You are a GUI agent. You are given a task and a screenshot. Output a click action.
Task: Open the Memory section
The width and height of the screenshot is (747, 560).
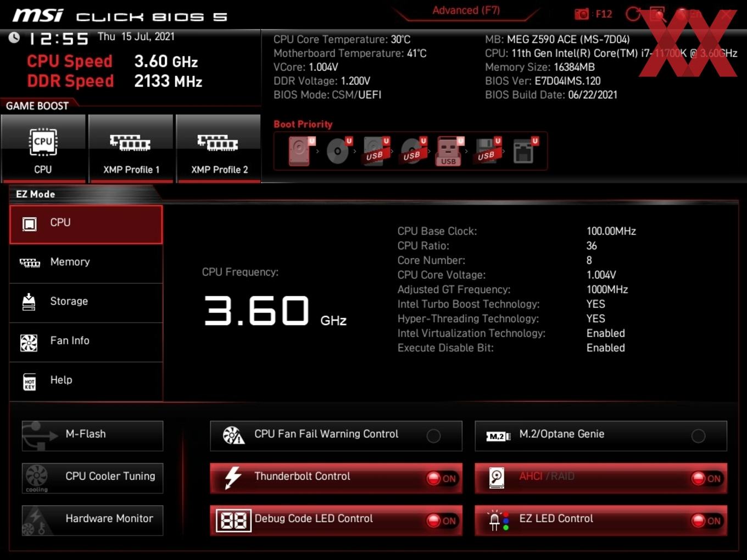(86, 264)
